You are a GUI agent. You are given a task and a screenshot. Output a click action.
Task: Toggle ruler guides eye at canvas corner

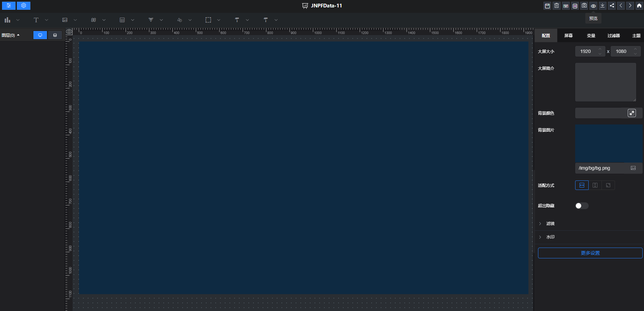69,32
